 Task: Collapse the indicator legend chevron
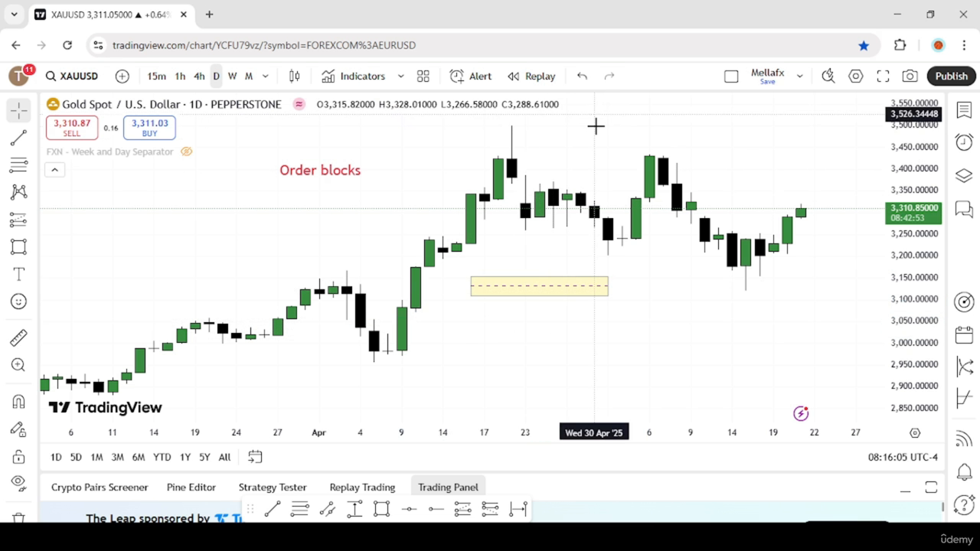click(x=54, y=170)
